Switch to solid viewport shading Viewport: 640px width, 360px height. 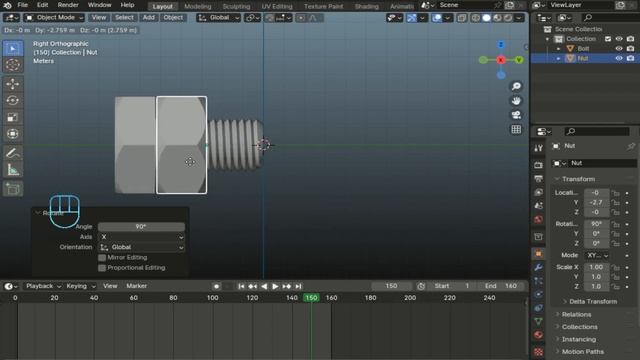click(487, 18)
